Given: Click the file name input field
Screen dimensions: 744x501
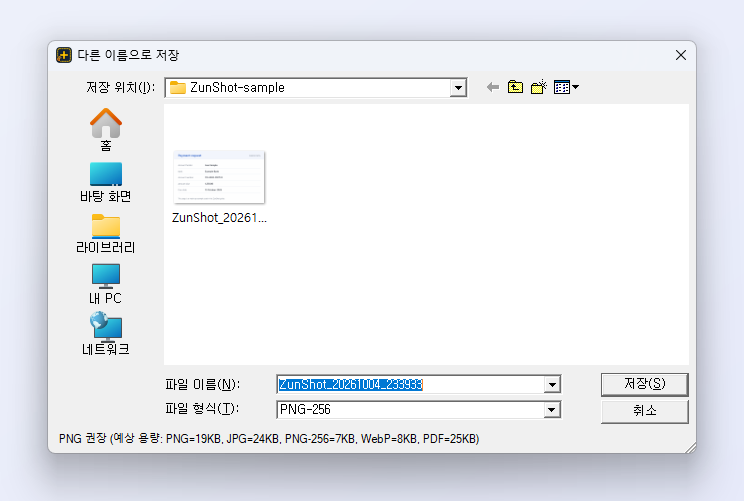Looking at the screenshot, I should pyautogui.click(x=410, y=384).
